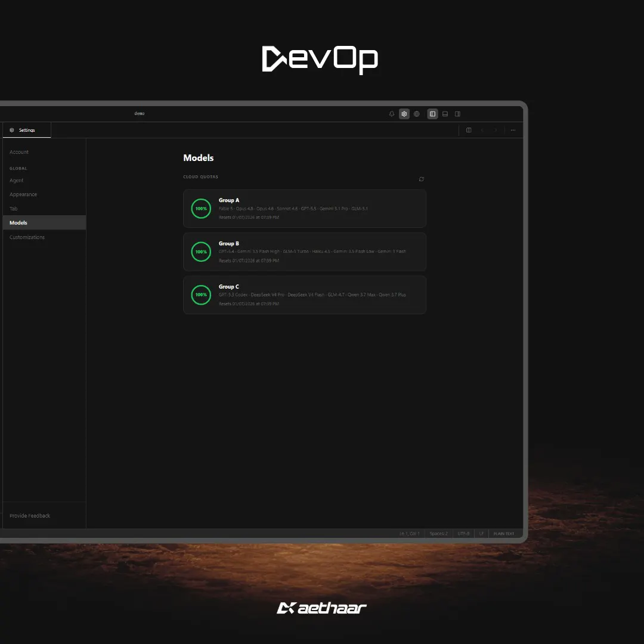Click the gear icon on Settings tab

[12, 130]
